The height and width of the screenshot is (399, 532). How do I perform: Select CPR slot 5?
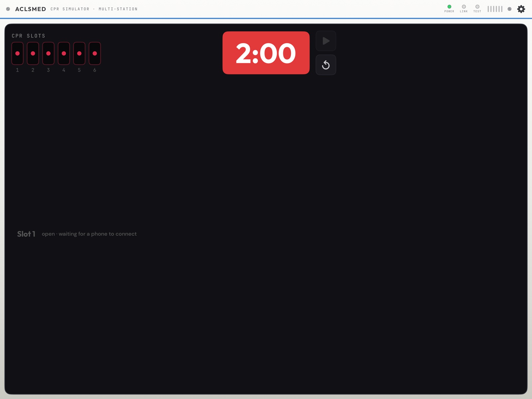(79, 53)
